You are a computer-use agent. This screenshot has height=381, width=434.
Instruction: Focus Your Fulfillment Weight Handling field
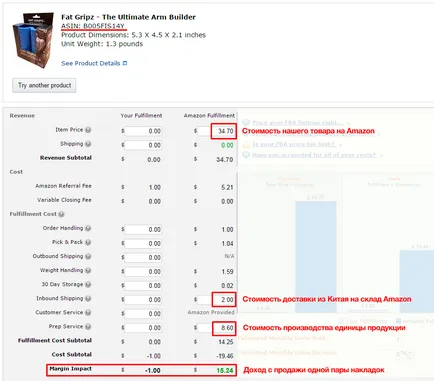(x=143, y=271)
